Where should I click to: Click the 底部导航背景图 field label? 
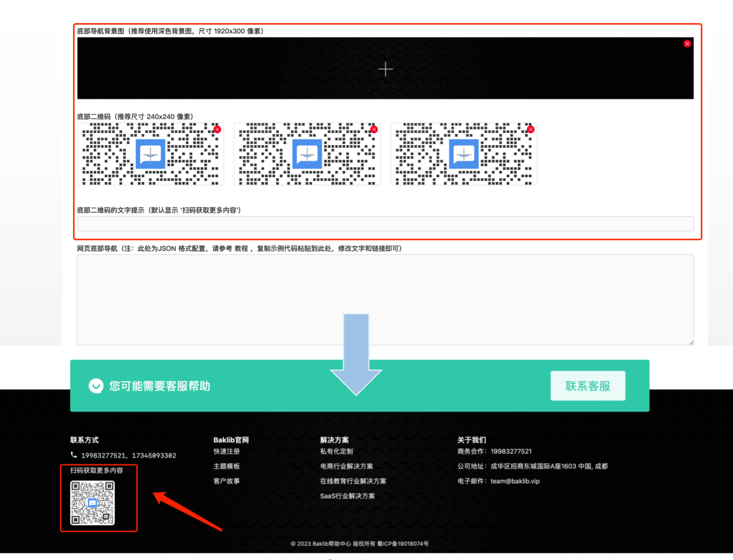(171, 31)
